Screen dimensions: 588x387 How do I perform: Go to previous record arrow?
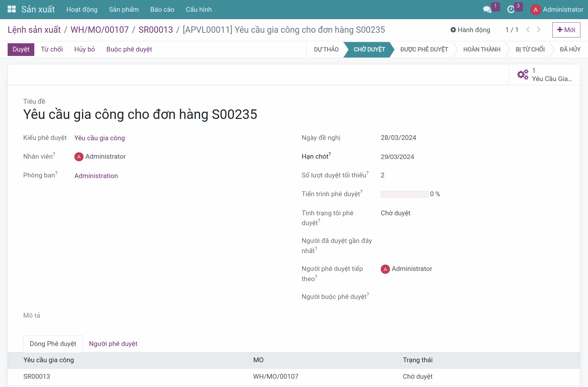528,30
